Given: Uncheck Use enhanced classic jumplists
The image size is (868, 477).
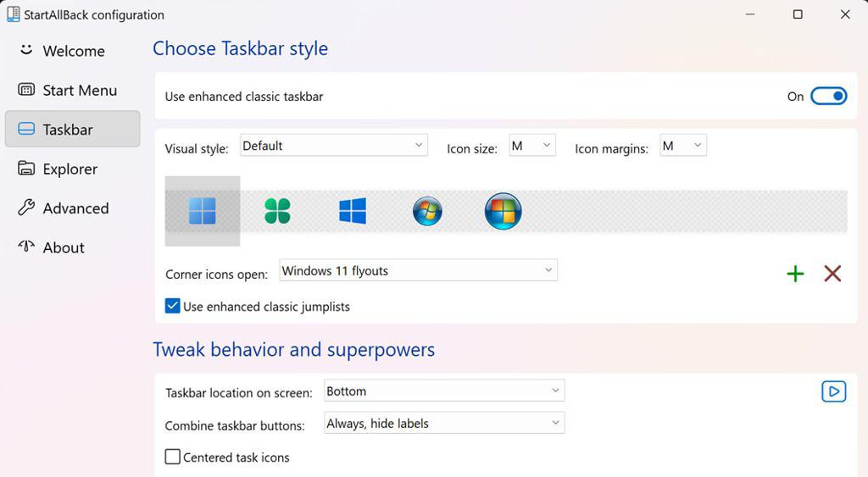Looking at the screenshot, I should click(172, 306).
